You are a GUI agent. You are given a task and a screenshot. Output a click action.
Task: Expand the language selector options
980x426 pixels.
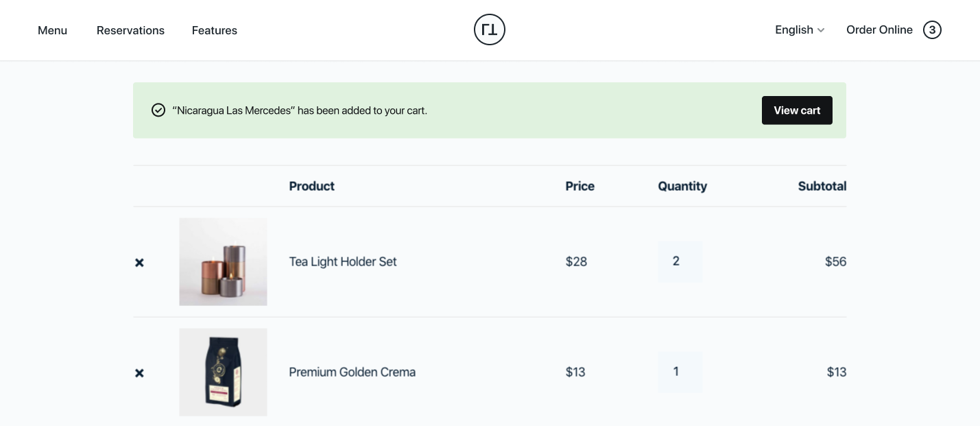(799, 29)
